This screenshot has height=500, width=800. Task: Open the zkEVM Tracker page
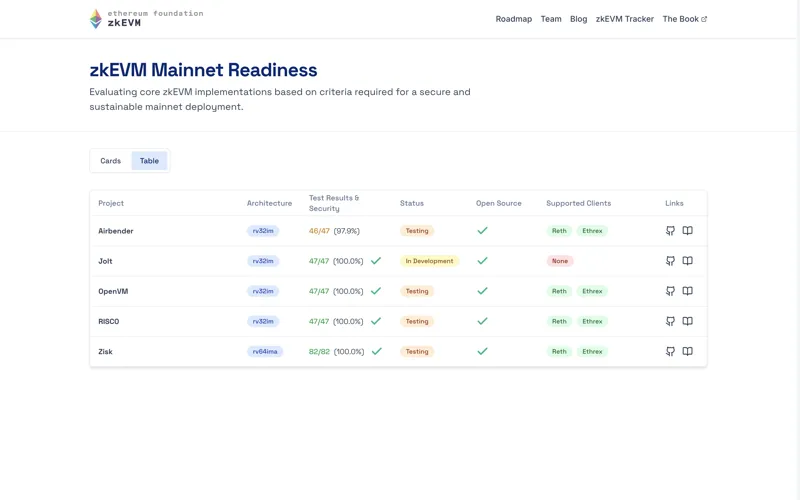point(624,19)
